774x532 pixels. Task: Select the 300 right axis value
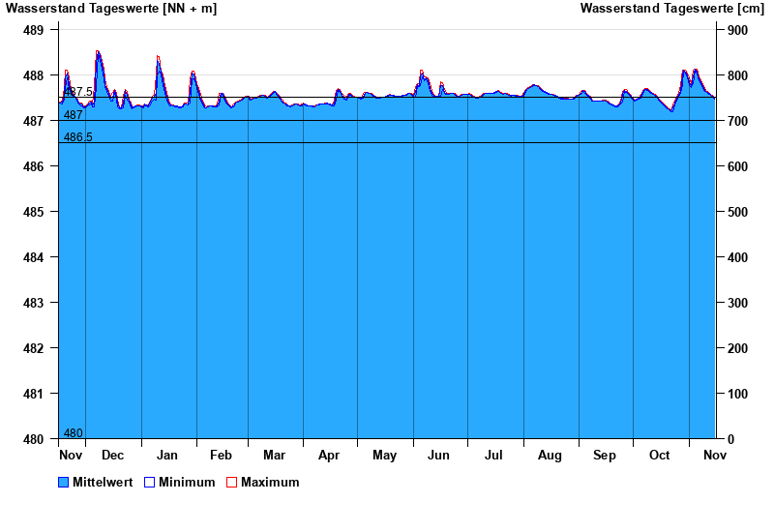tap(738, 303)
